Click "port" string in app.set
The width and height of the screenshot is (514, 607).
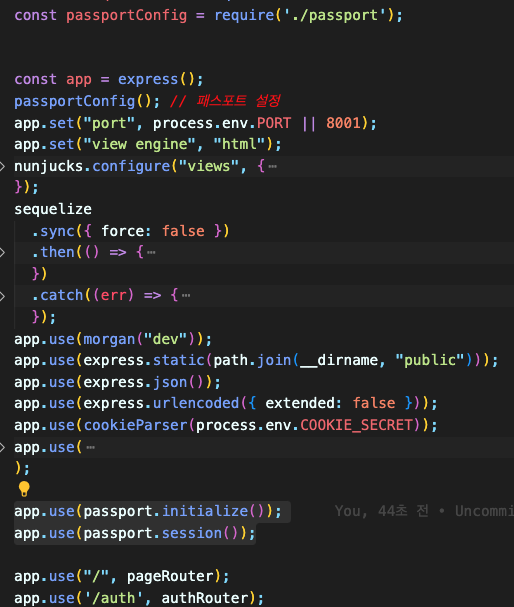(x=109, y=123)
